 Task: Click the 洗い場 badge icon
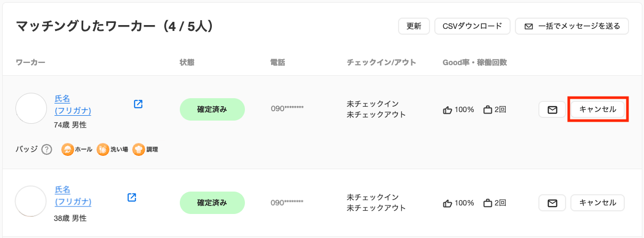pos(102,149)
